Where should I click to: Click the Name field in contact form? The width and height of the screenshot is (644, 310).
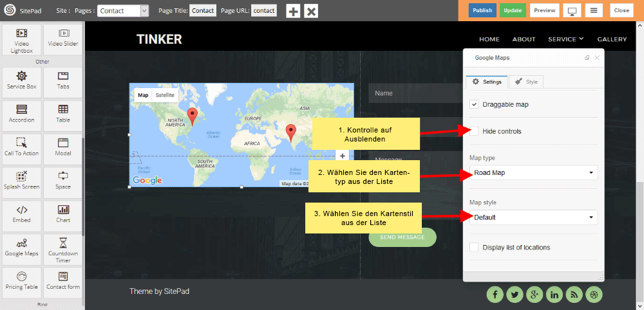click(415, 93)
